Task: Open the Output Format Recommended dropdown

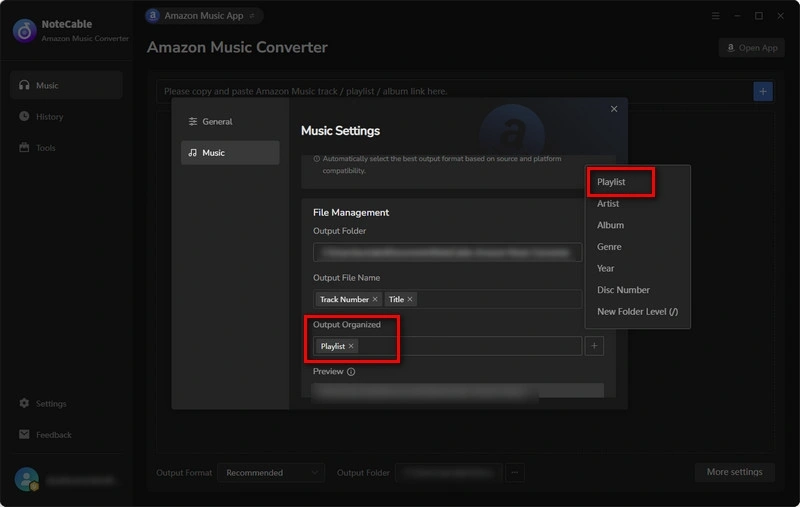Action: (x=271, y=473)
